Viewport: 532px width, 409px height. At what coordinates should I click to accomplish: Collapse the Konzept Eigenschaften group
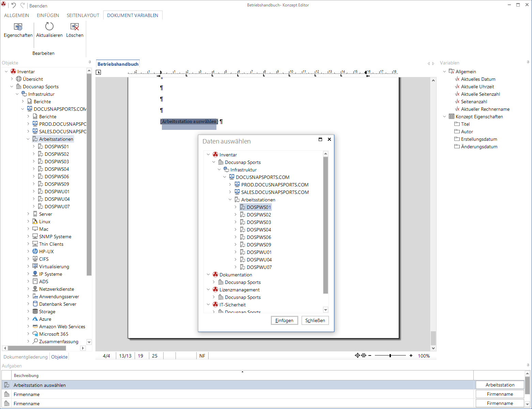coord(444,117)
